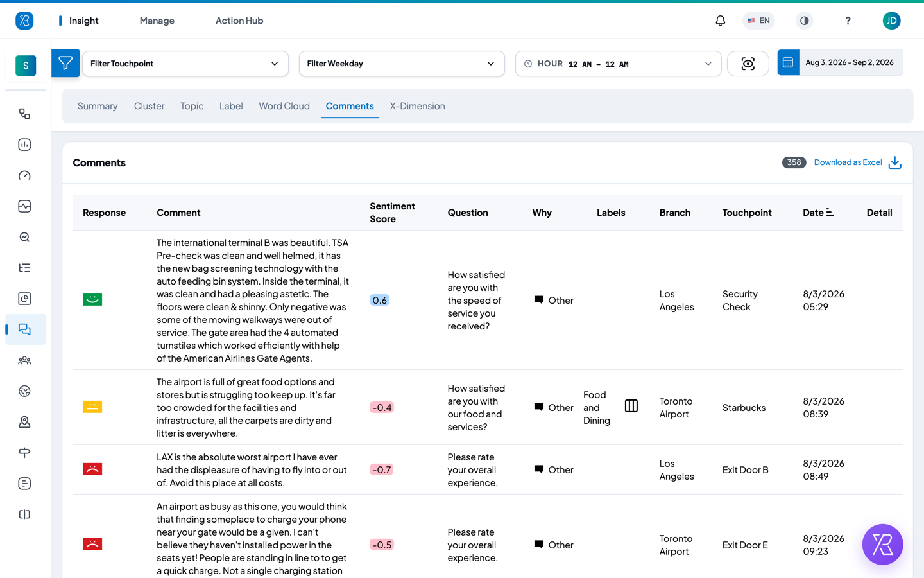Click the screenshot capture icon button
The width and height of the screenshot is (924, 578).
click(748, 64)
